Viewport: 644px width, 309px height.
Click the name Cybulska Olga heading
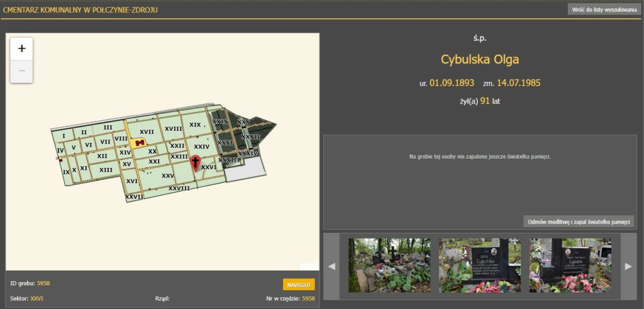pos(480,60)
